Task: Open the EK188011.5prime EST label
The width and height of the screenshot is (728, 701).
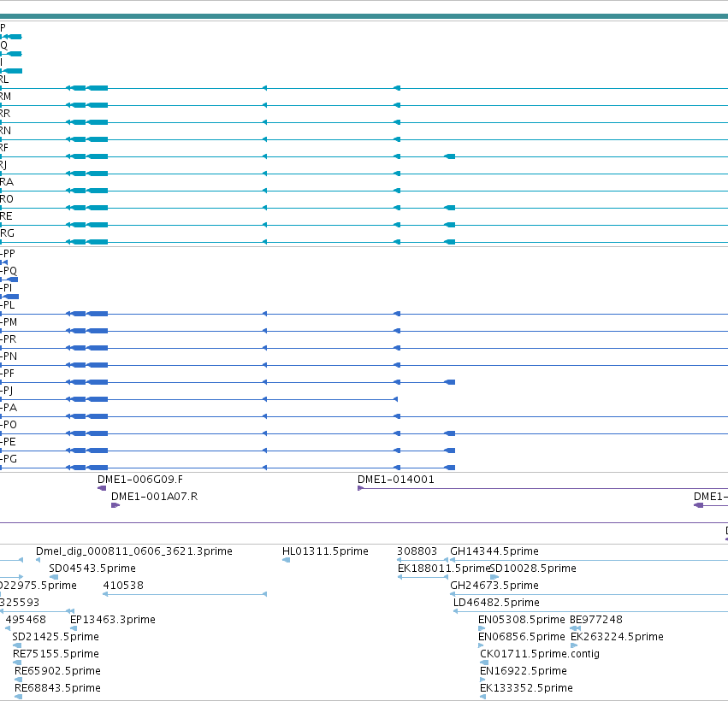Action: click(444, 568)
